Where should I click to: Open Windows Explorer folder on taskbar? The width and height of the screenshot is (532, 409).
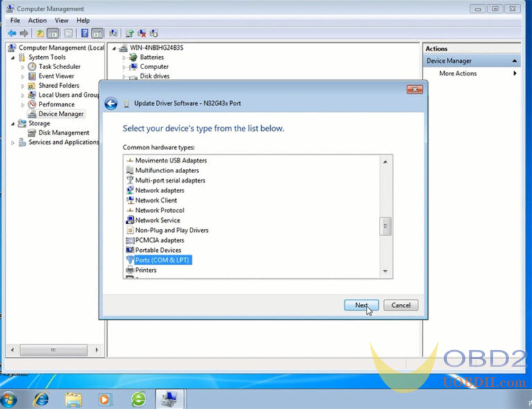73,399
